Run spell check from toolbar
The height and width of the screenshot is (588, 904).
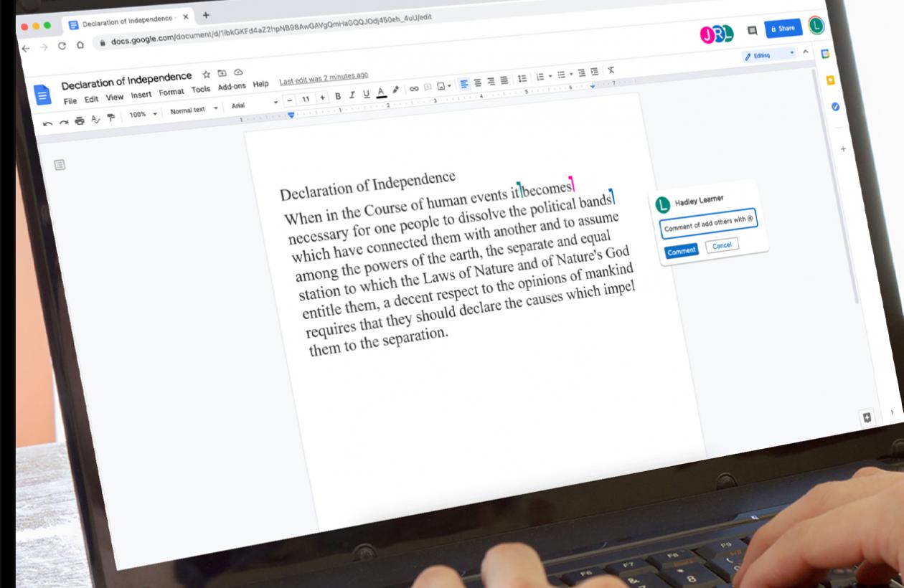pos(95,119)
